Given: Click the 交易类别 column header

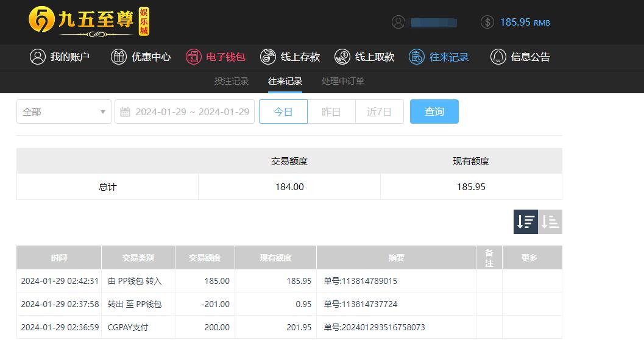Looking at the screenshot, I should click(138, 258).
